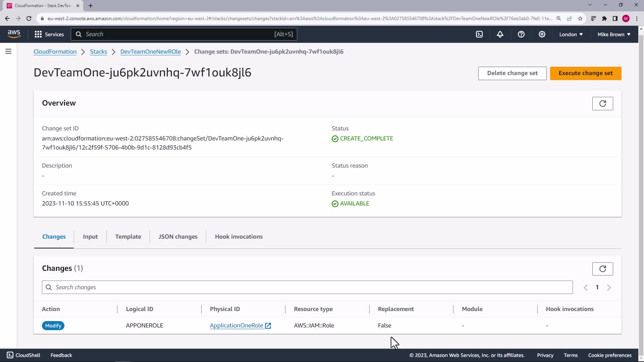The height and width of the screenshot is (362, 644).
Task: Click Execute change set button
Action: click(585, 73)
